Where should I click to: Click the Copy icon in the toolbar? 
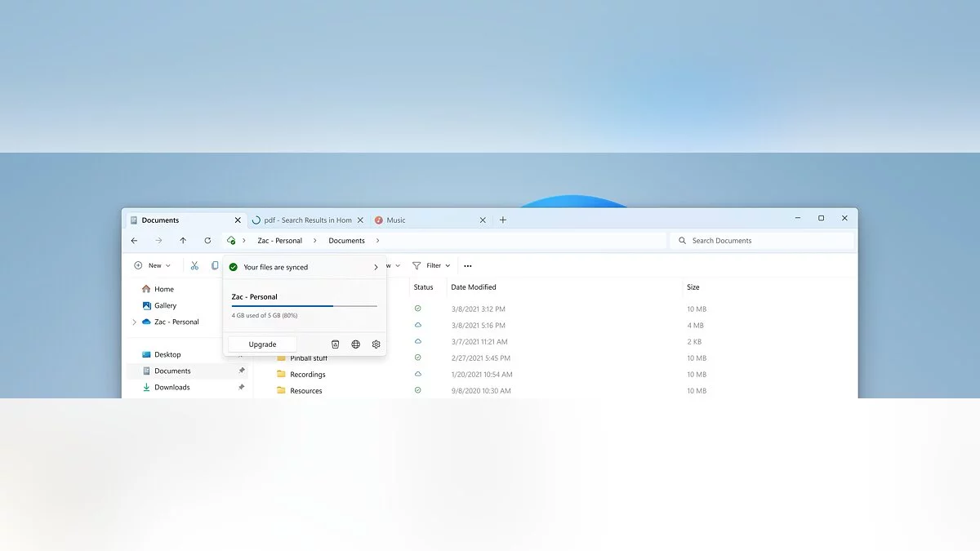point(216,265)
